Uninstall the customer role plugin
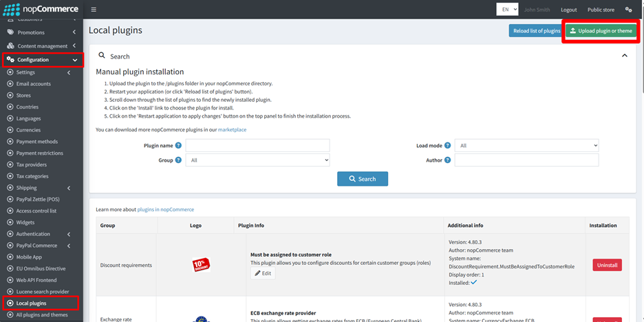Viewport: 644px width, 322px height. point(607,265)
